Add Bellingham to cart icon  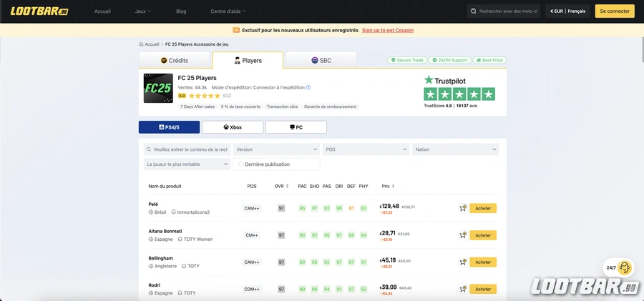click(463, 262)
